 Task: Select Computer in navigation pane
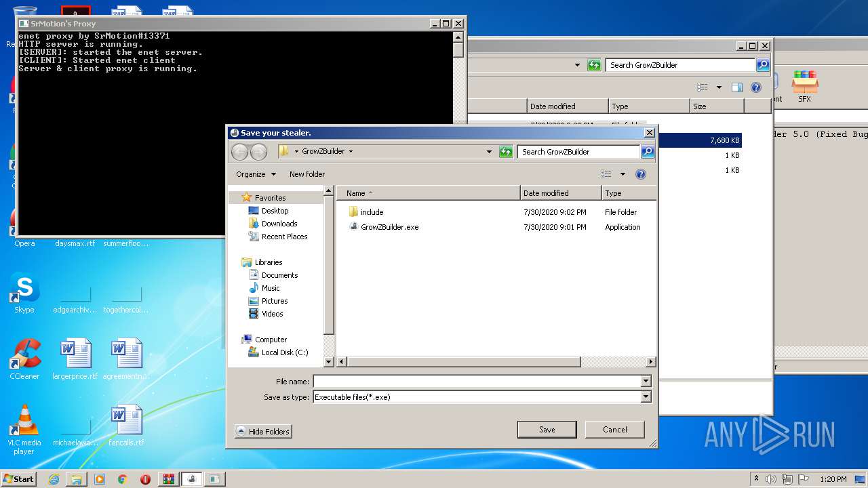pyautogui.click(x=271, y=340)
